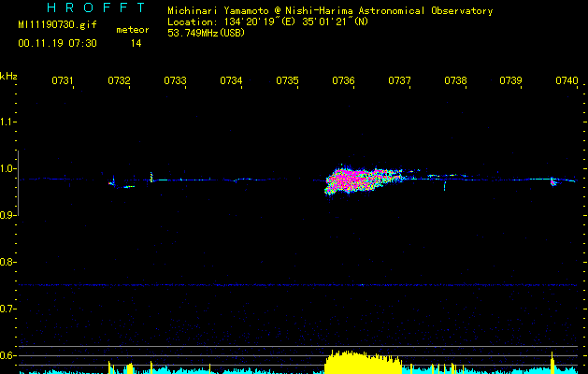
Task: Click the echo blip just before 0740
Action: click(x=553, y=182)
